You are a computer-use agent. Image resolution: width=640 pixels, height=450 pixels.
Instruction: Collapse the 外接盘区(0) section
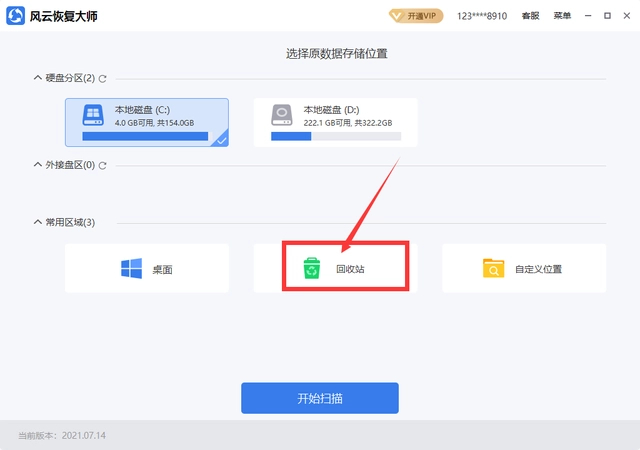[38, 165]
